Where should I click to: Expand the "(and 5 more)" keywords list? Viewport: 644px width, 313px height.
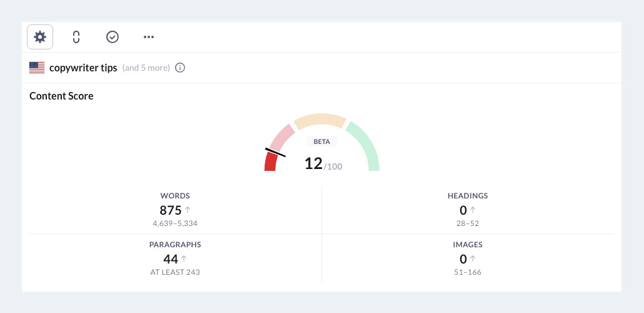(146, 68)
